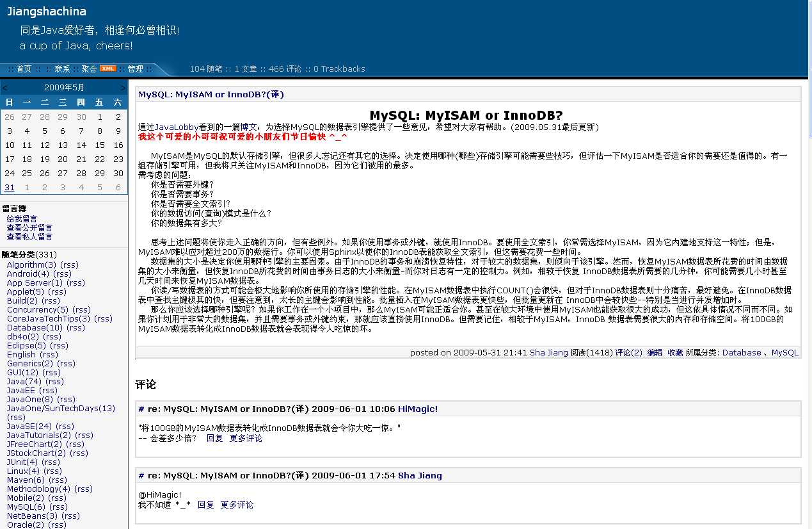This screenshot has height=529, width=812.
Task: Open the 评论(2) link in post footer
Action: pos(628,352)
